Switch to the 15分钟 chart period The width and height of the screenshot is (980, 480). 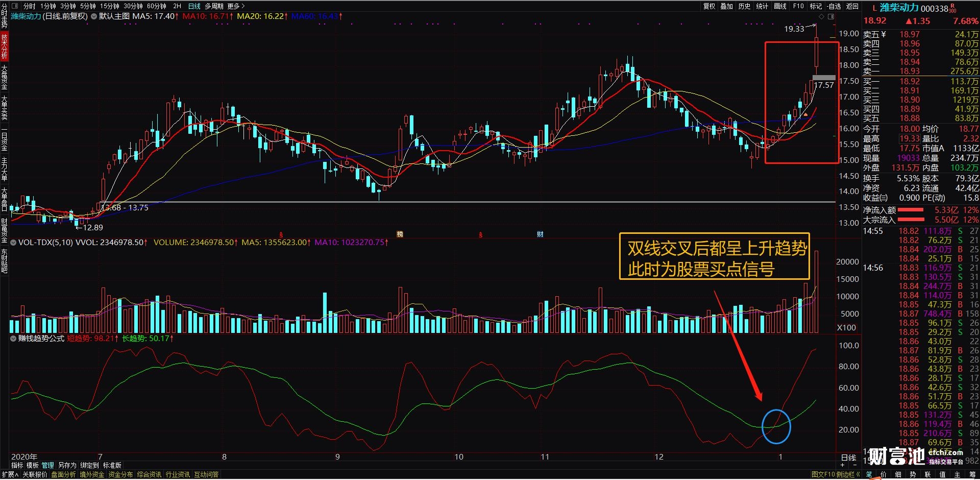[x=110, y=6]
